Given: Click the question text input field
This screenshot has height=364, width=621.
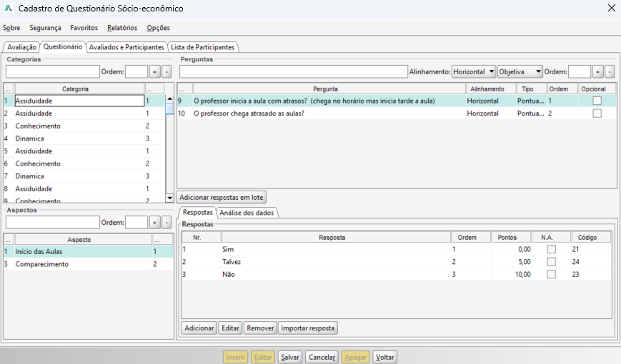Looking at the screenshot, I should [294, 71].
